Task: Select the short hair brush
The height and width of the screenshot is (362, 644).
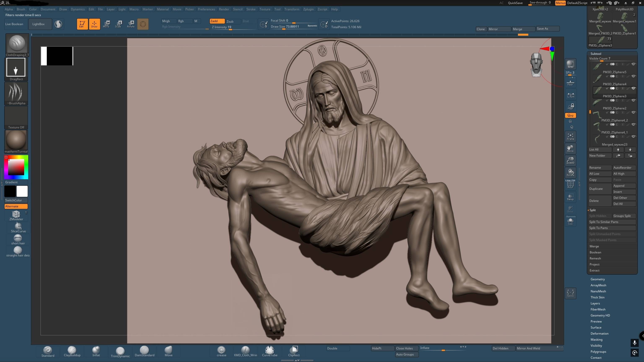Action: (18, 240)
